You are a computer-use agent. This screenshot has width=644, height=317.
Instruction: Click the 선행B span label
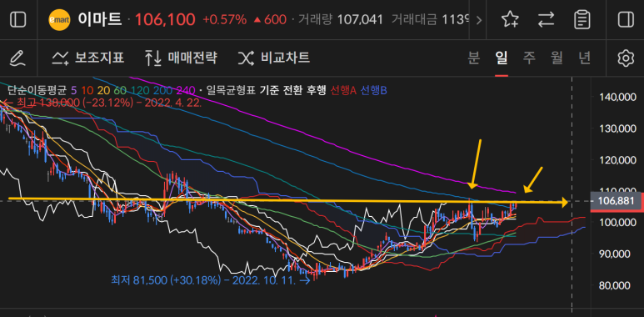(373, 89)
